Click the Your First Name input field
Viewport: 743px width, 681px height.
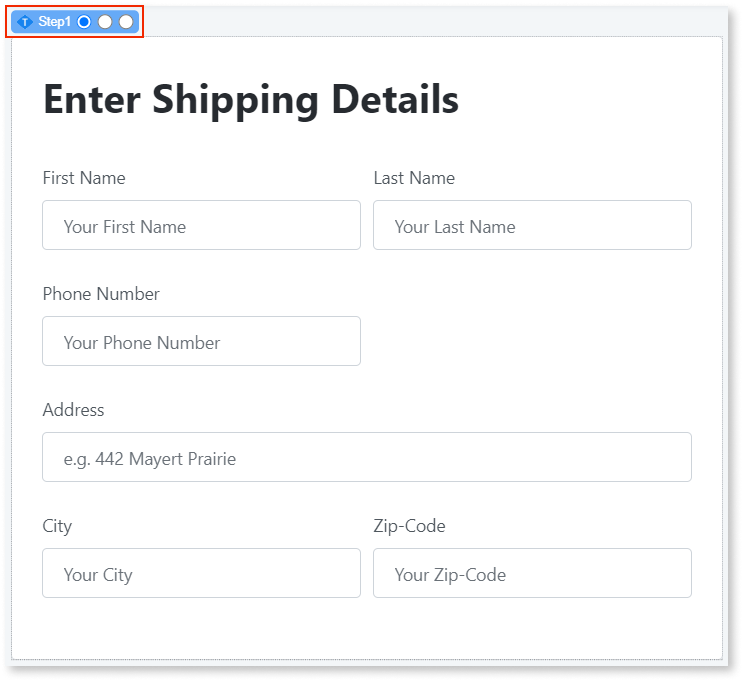201,226
